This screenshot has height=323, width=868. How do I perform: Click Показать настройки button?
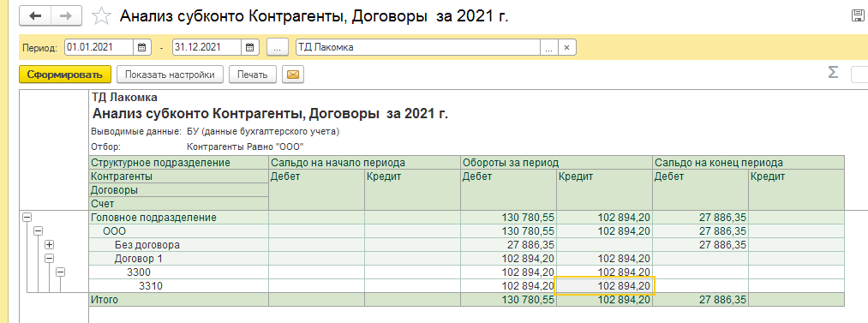coord(170,75)
